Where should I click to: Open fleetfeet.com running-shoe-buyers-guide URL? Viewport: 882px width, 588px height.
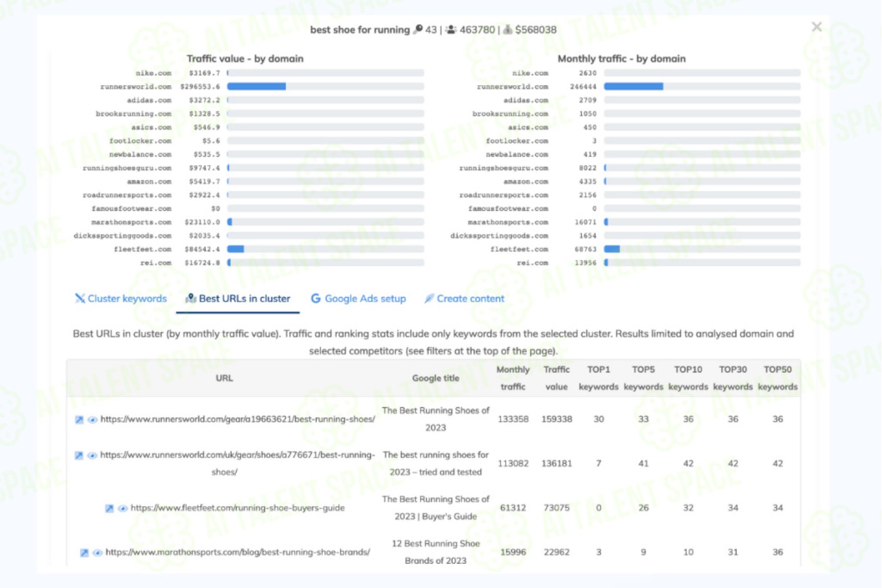pyautogui.click(x=238, y=508)
